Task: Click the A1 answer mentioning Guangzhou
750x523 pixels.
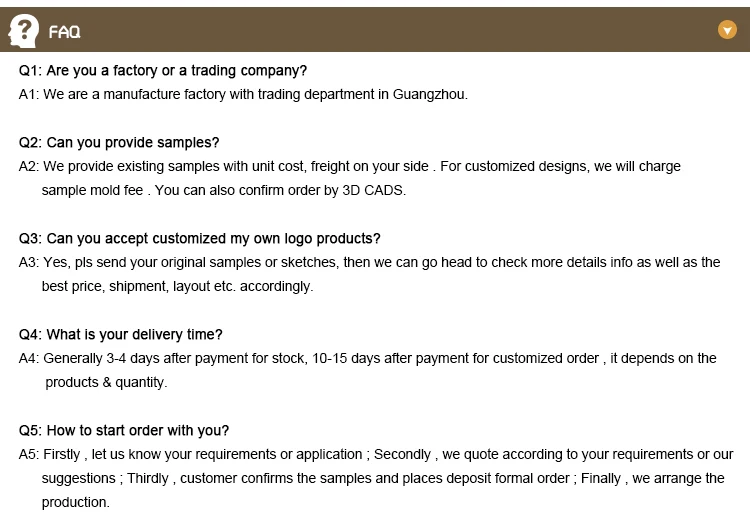Action: pyautogui.click(x=243, y=95)
